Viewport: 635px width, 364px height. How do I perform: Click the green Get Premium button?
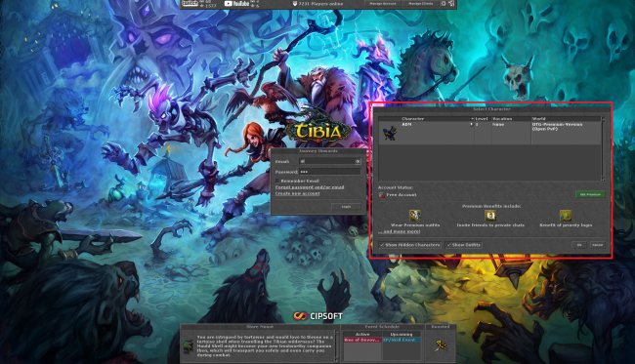tap(590, 194)
